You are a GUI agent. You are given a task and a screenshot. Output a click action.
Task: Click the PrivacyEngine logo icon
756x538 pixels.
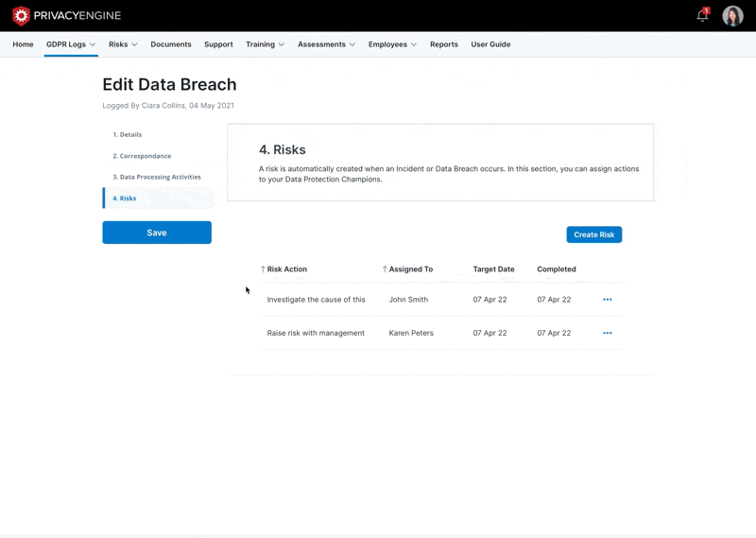click(x=21, y=15)
